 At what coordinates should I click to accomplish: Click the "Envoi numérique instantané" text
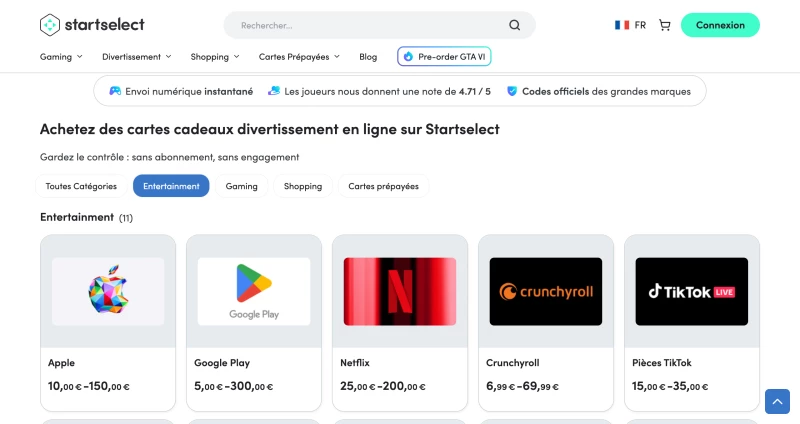[x=189, y=91]
